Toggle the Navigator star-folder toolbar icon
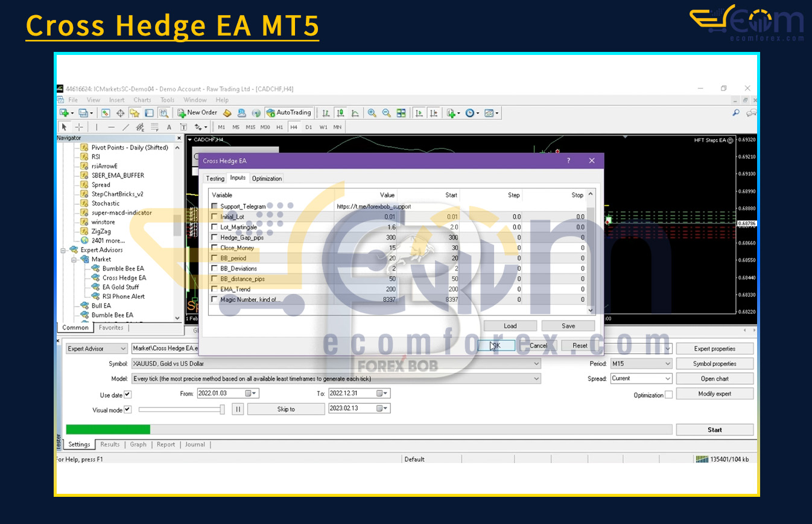Screen dimensions: 812x524 point(135,113)
